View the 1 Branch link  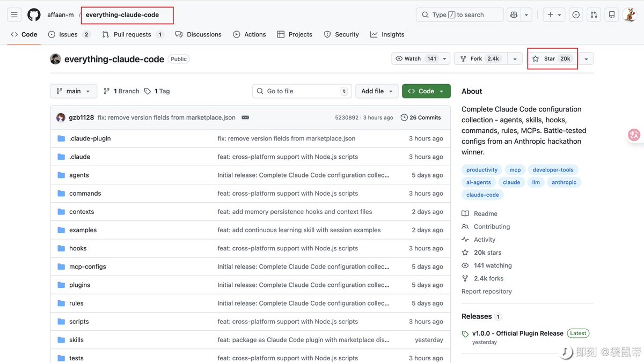(x=121, y=91)
